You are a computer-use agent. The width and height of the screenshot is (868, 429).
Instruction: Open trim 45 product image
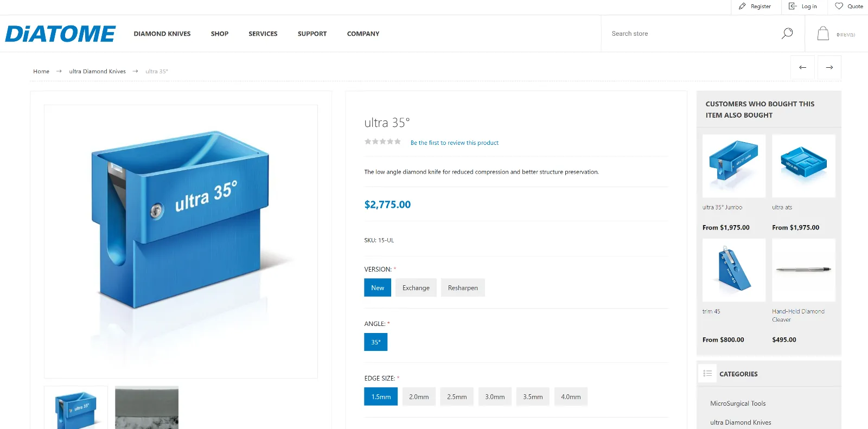(734, 270)
